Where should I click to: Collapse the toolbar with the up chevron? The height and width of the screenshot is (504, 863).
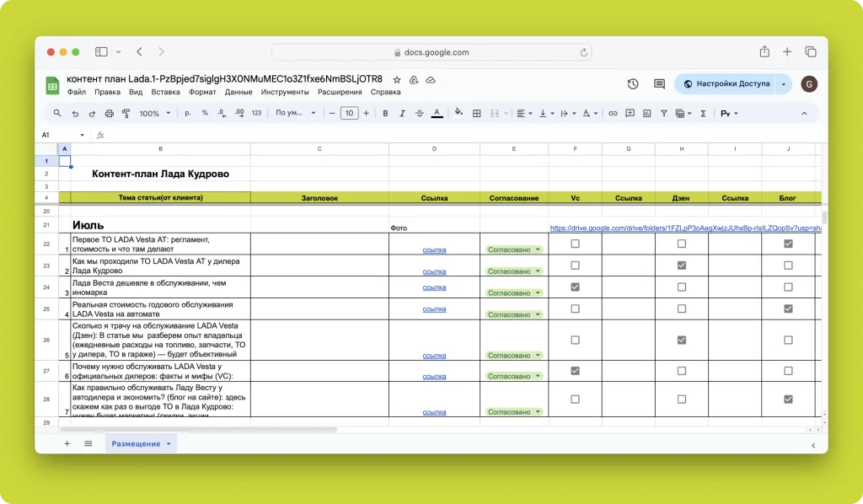tap(804, 113)
